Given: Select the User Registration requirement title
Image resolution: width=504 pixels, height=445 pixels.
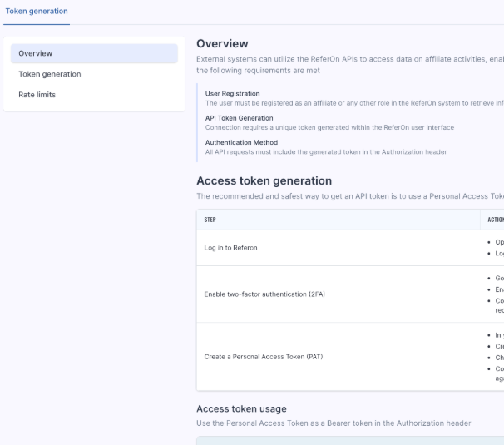Looking at the screenshot, I should [232, 93].
